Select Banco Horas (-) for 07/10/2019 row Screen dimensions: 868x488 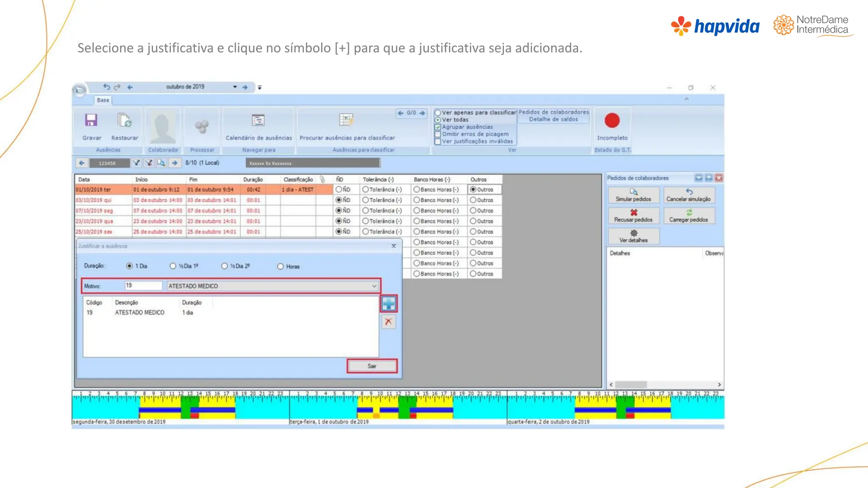[417, 211]
